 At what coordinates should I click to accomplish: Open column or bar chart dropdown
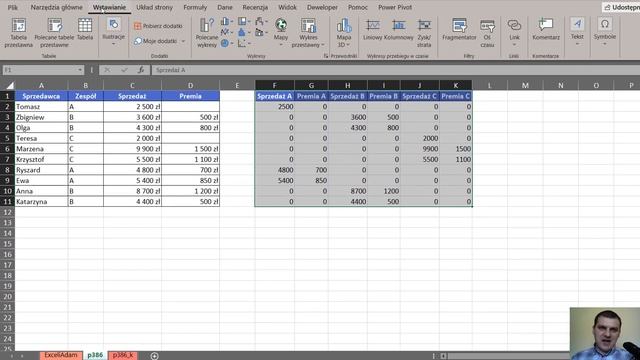pyautogui.click(x=227, y=22)
